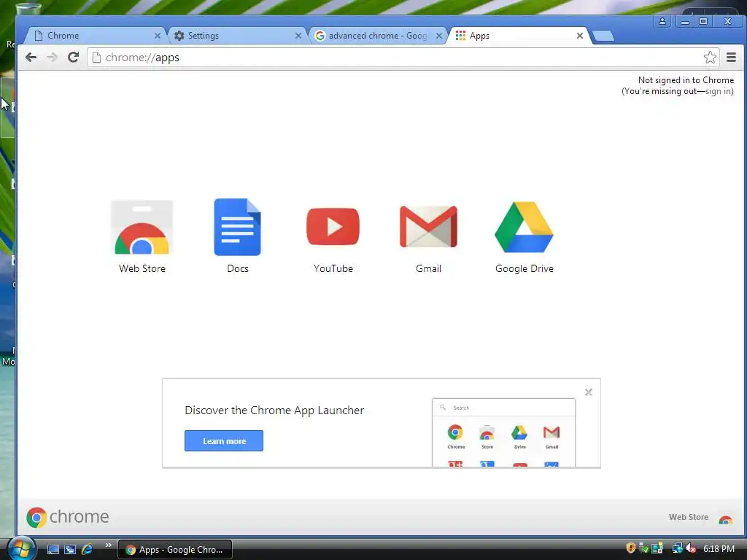Open the Chrome hamburger menu
This screenshot has height=560, width=747.
point(731,58)
